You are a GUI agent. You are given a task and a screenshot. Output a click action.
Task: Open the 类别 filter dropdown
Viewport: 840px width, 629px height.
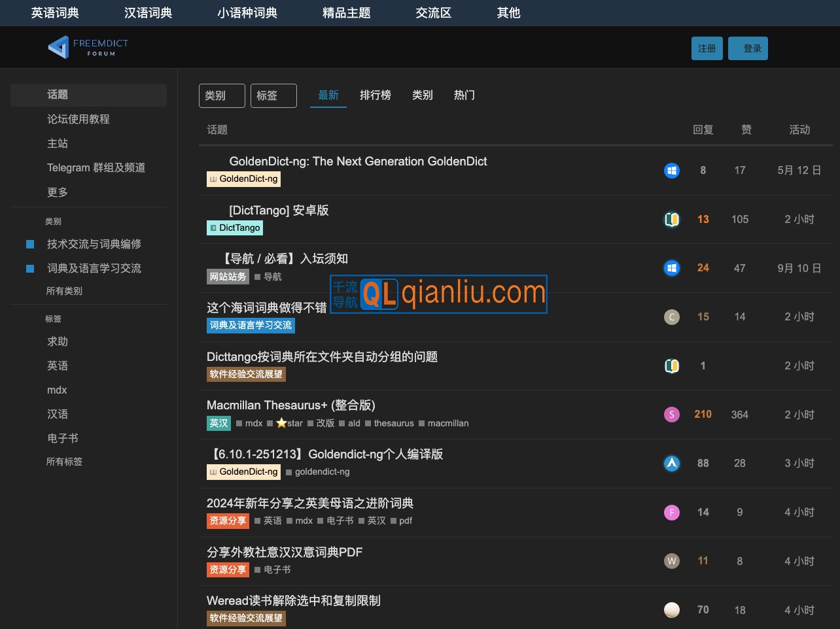221,95
